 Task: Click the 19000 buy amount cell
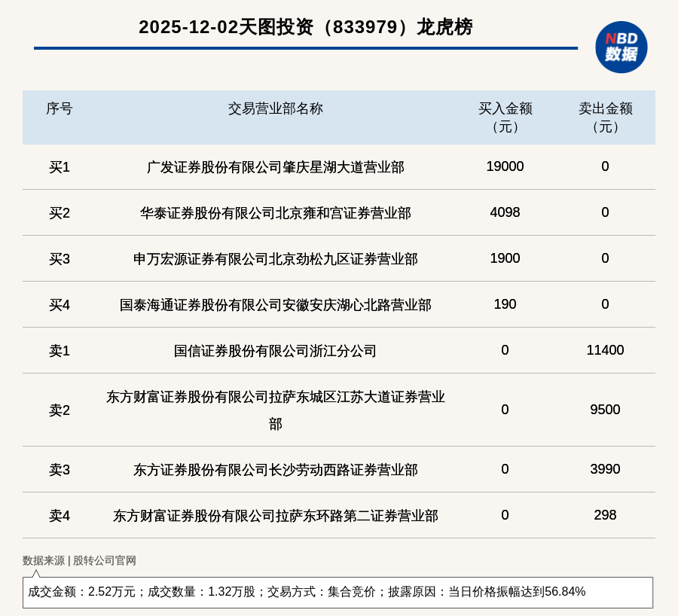tap(505, 166)
